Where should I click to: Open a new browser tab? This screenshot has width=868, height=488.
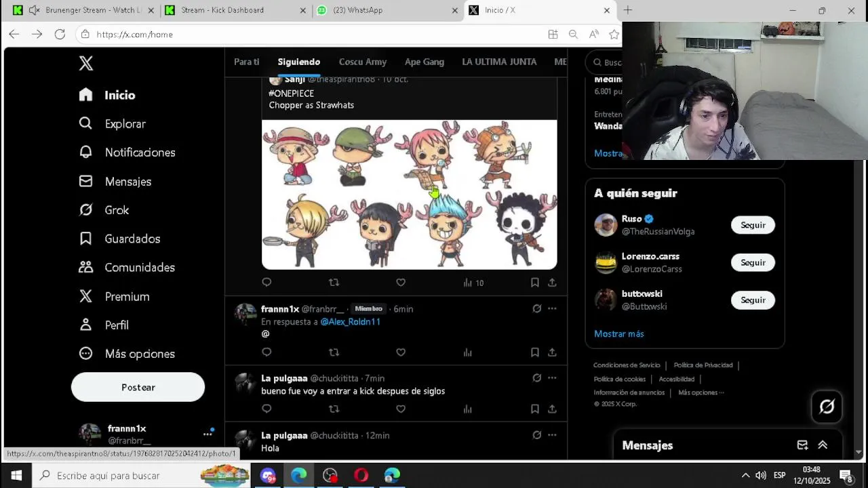pyautogui.click(x=627, y=10)
